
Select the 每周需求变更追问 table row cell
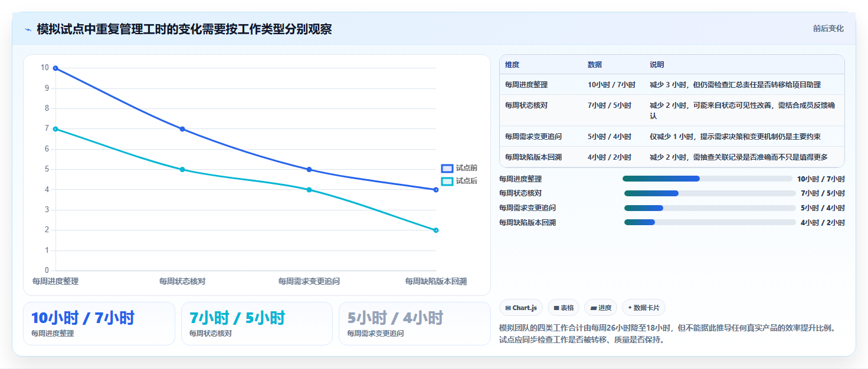point(533,137)
